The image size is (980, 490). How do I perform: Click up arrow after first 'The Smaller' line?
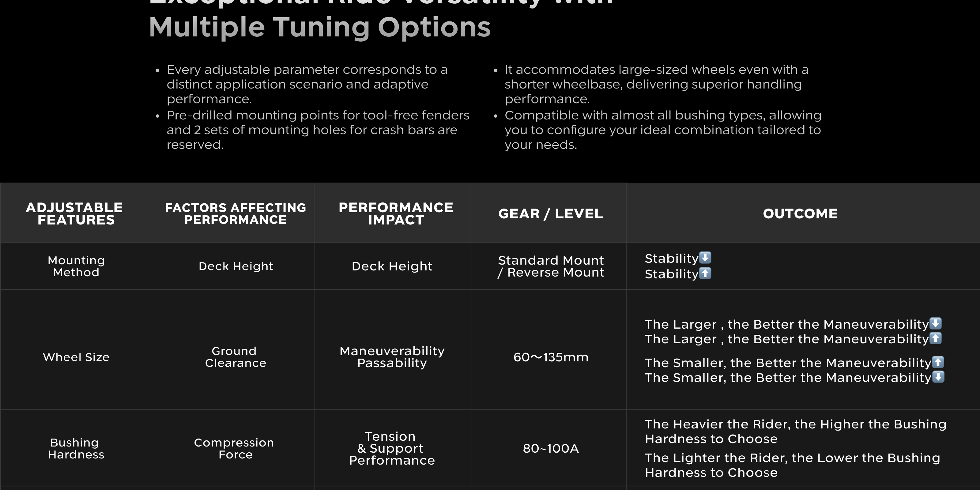click(x=938, y=362)
